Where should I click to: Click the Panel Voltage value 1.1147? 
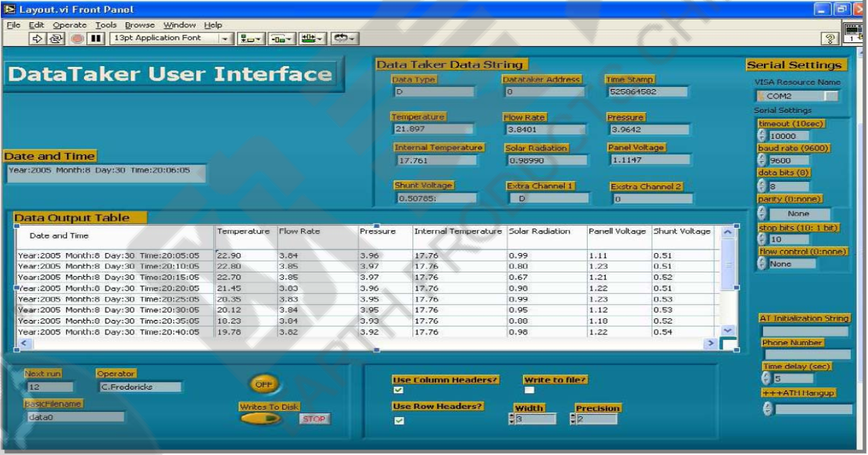[650, 160]
